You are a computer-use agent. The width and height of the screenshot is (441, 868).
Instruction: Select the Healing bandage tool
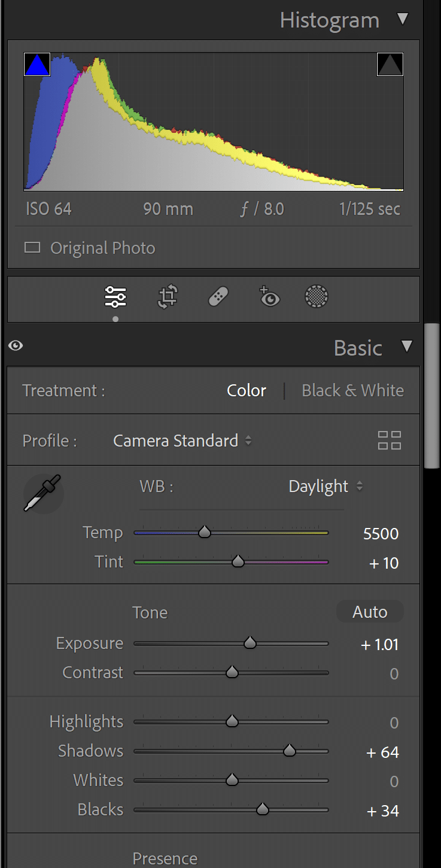[x=218, y=296]
